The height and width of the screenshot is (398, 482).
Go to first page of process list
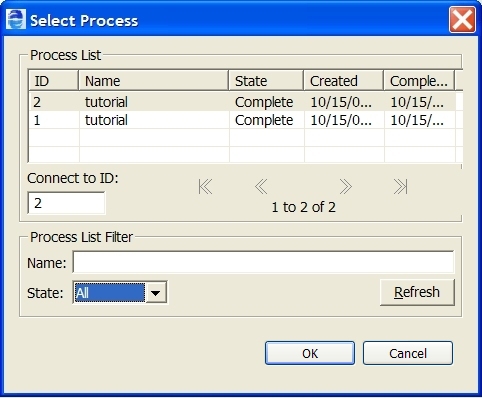click(205, 187)
